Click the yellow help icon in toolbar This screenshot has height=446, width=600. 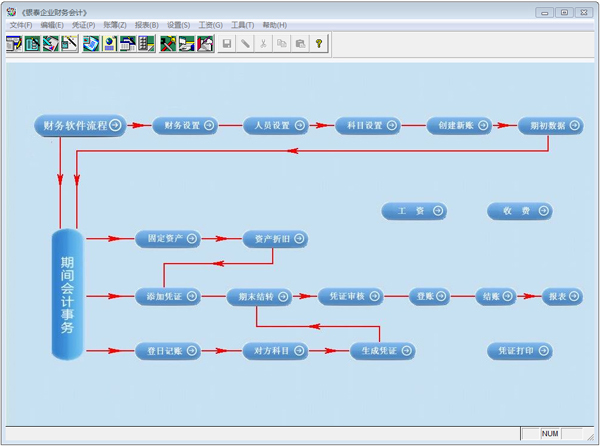(x=319, y=44)
